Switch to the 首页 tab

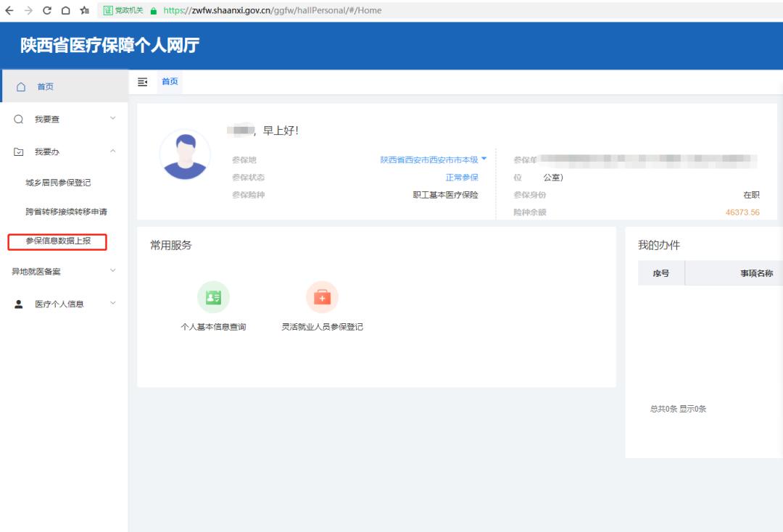coord(169,82)
